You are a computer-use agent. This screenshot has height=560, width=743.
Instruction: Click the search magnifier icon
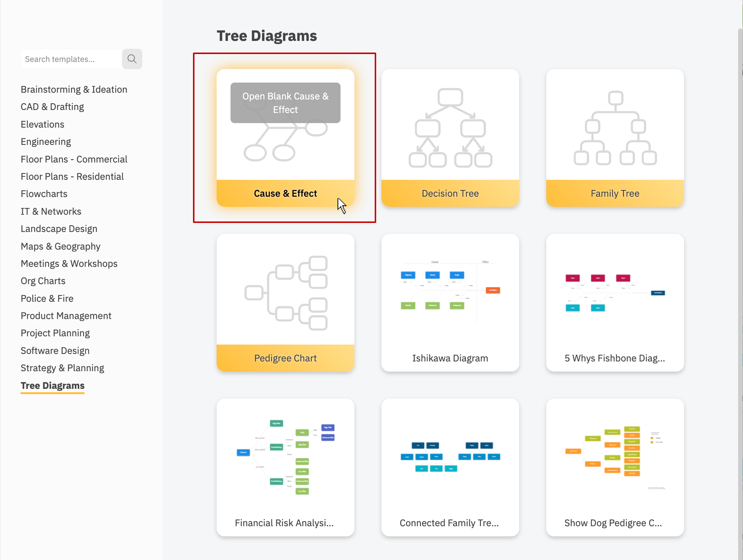coord(132,58)
